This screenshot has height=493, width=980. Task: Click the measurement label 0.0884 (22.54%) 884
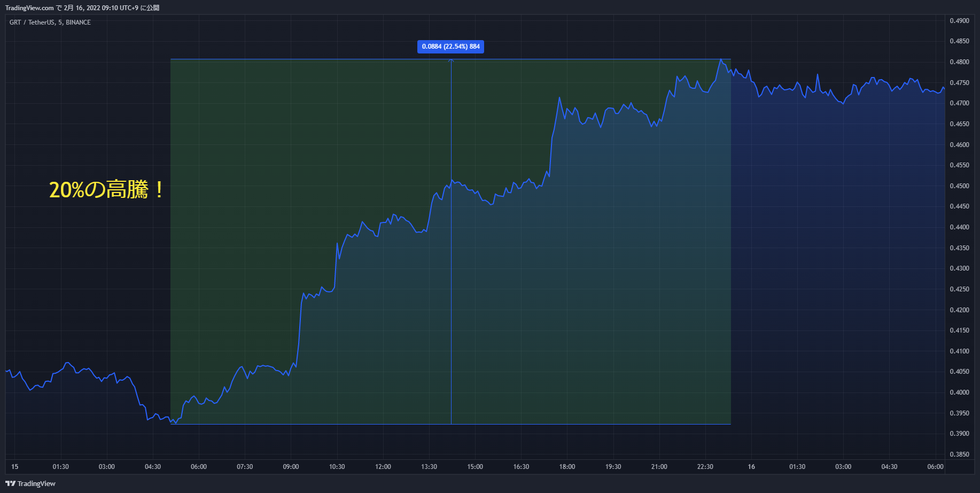coord(451,47)
